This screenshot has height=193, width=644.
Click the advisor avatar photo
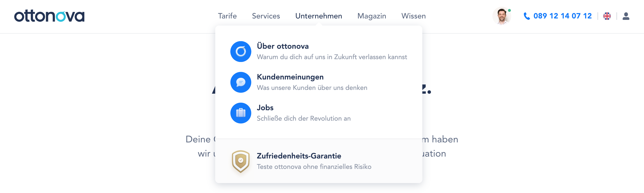(502, 16)
